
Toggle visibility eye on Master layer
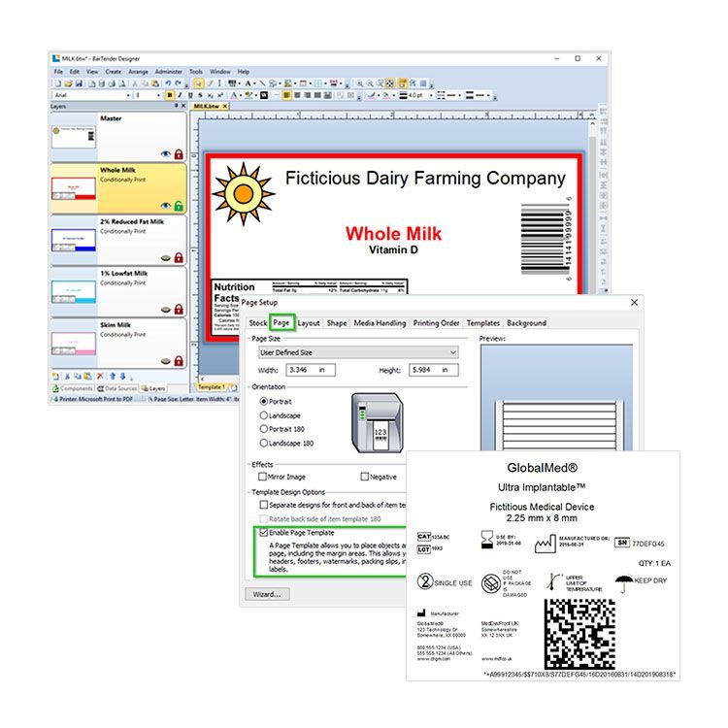click(x=166, y=153)
